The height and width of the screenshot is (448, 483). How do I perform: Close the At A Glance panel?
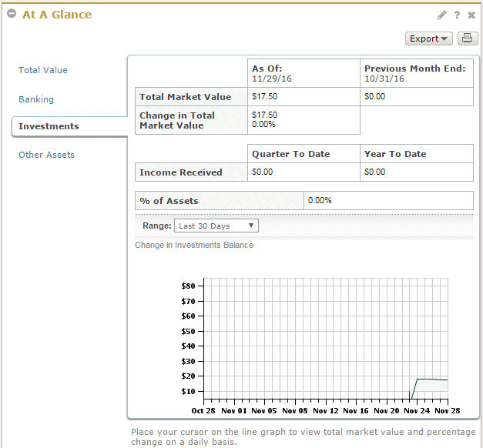click(471, 15)
